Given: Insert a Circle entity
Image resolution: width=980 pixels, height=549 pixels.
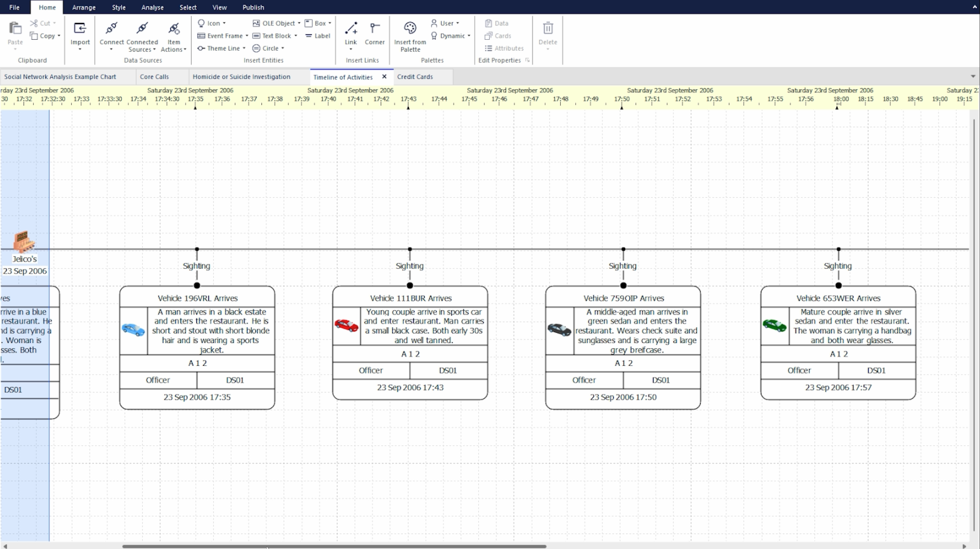Looking at the screenshot, I should [x=267, y=48].
